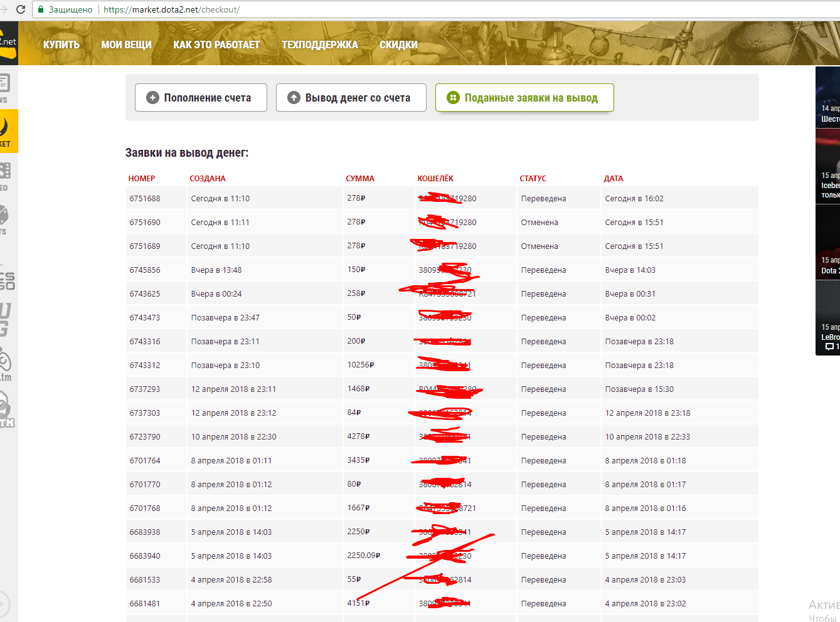Select the Market icon in left sidebar
Screen dimensions: 840x622
(x=6, y=130)
